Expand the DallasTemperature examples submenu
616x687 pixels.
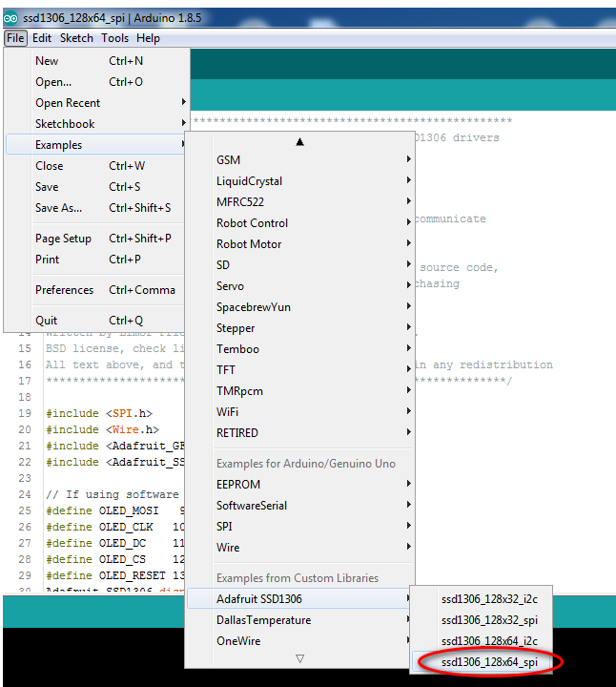pyautogui.click(x=300, y=620)
